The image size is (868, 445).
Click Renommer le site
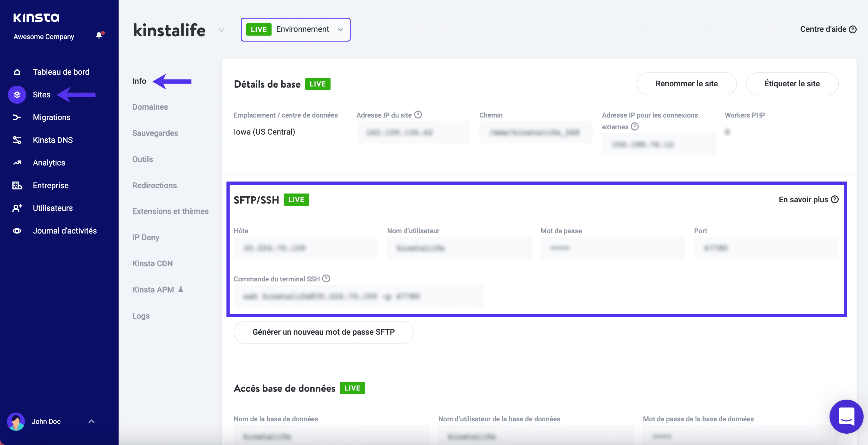coord(686,84)
